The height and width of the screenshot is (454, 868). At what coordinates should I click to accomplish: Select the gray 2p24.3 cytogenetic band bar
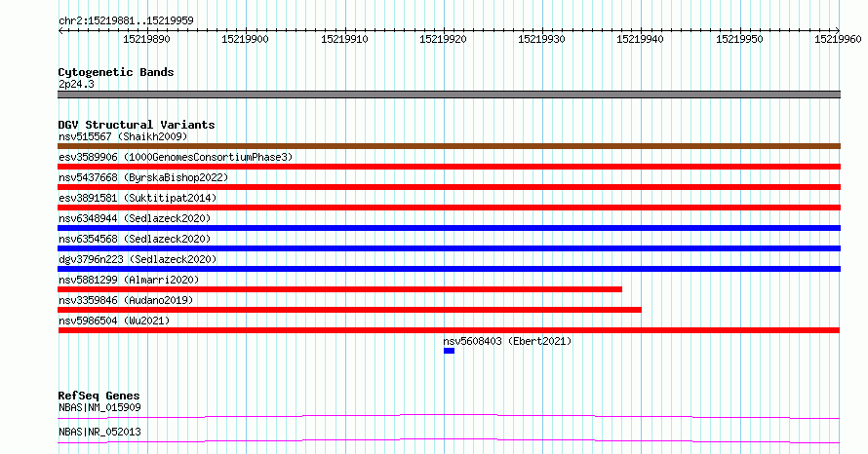[x=449, y=95]
